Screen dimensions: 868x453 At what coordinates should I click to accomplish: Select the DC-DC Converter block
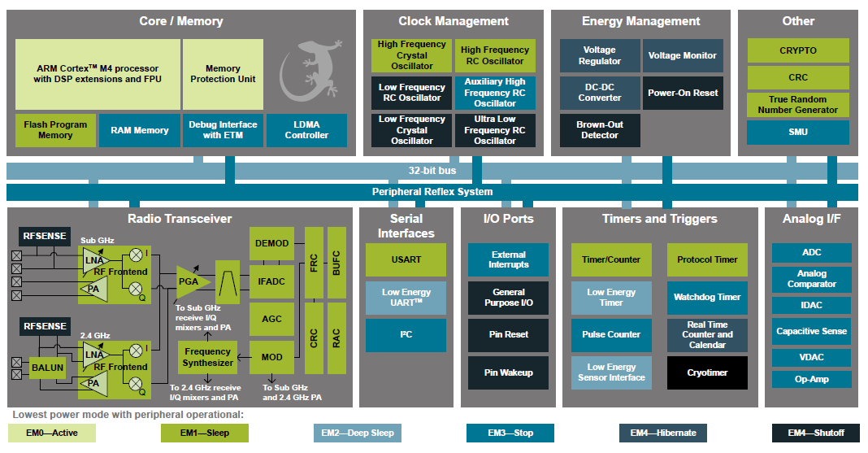pyautogui.click(x=600, y=93)
